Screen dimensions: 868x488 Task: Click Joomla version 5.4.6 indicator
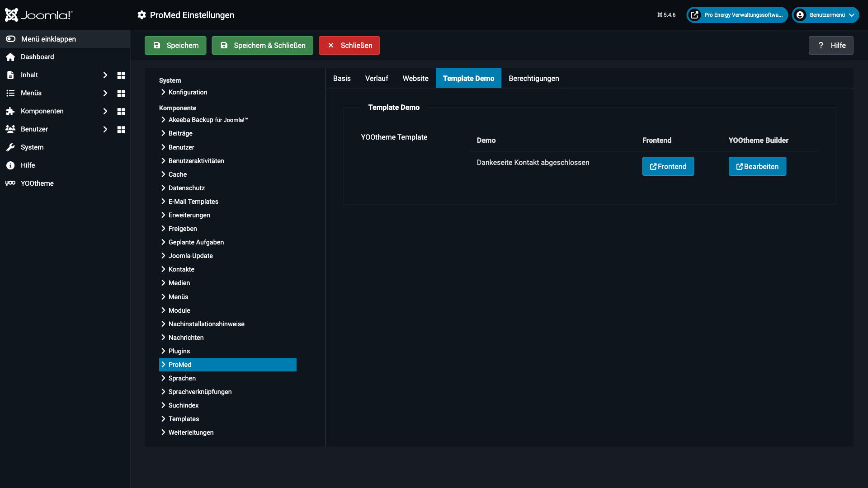click(x=666, y=15)
